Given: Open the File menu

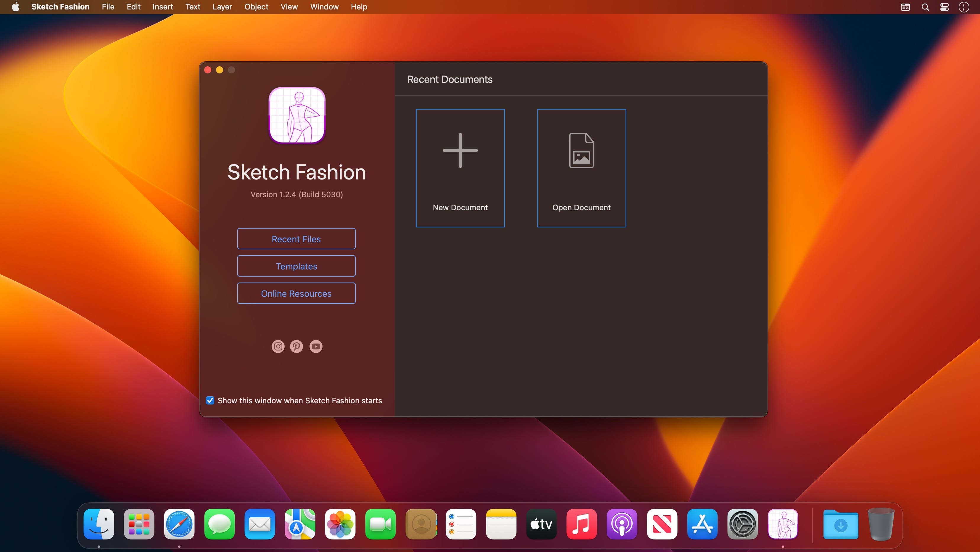Looking at the screenshot, I should pyautogui.click(x=108, y=7).
